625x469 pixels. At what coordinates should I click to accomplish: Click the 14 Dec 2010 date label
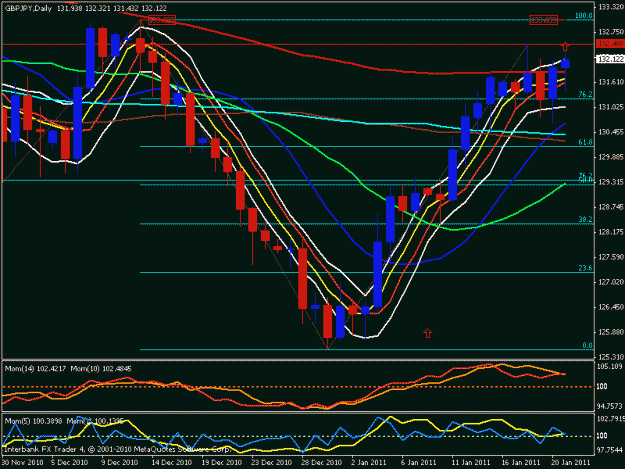[x=171, y=463]
